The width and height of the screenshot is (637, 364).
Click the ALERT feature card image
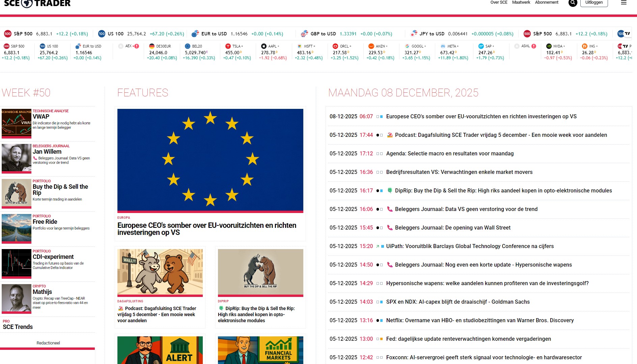[x=160, y=350]
